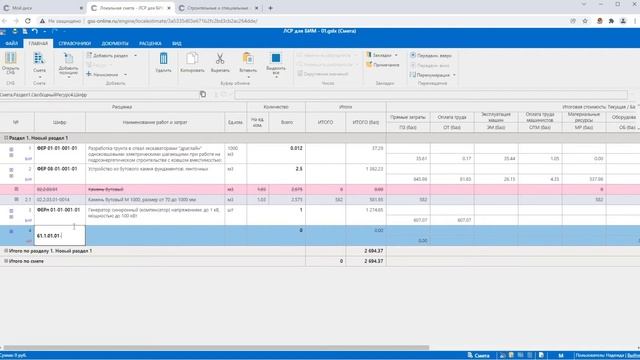Click the Оплата труда column header

tap(452, 117)
